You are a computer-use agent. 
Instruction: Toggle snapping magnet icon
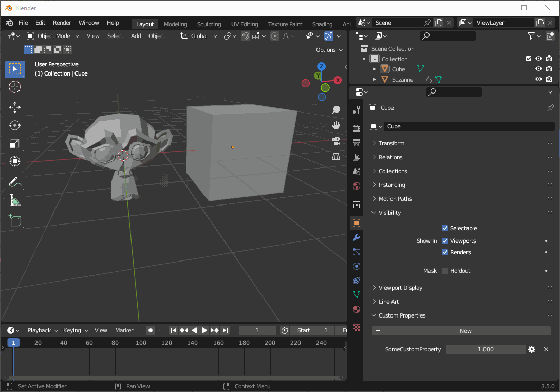click(x=246, y=36)
